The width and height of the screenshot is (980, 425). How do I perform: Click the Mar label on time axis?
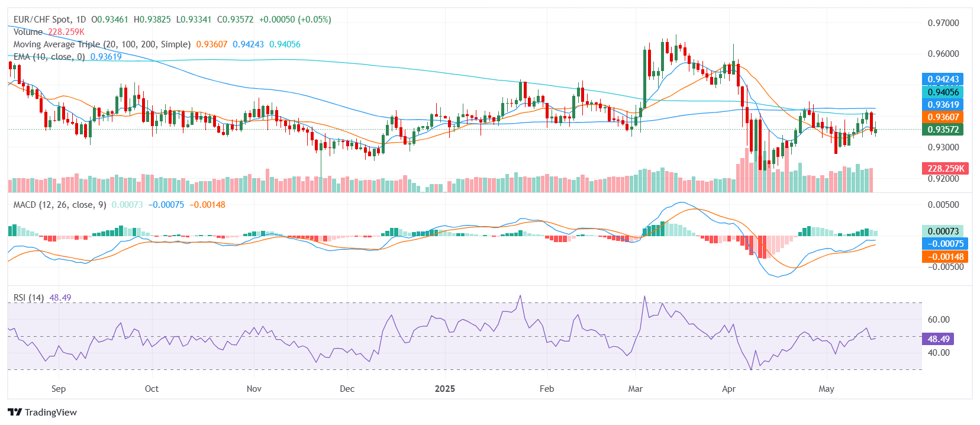tap(635, 389)
